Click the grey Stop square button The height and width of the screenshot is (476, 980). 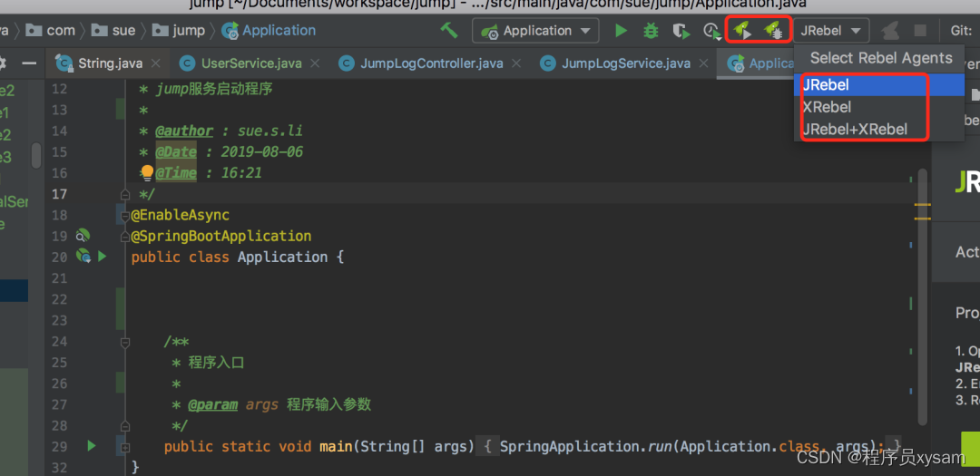point(920,31)
